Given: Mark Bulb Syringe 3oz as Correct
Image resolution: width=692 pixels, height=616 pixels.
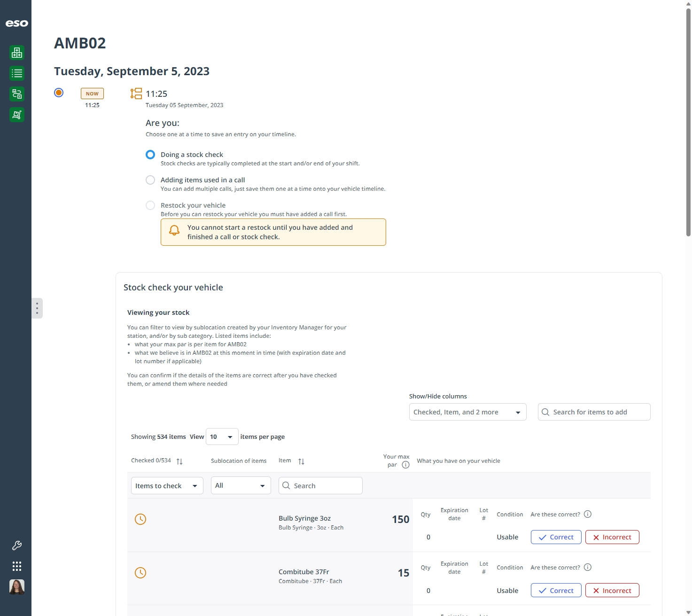Looking at the screenshot, I should (556, 537).
